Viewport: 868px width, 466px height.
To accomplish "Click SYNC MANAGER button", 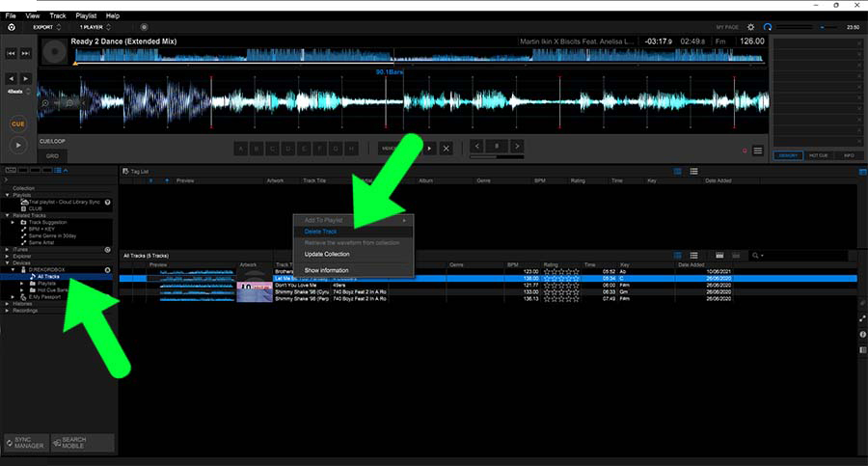I will 26,443.
